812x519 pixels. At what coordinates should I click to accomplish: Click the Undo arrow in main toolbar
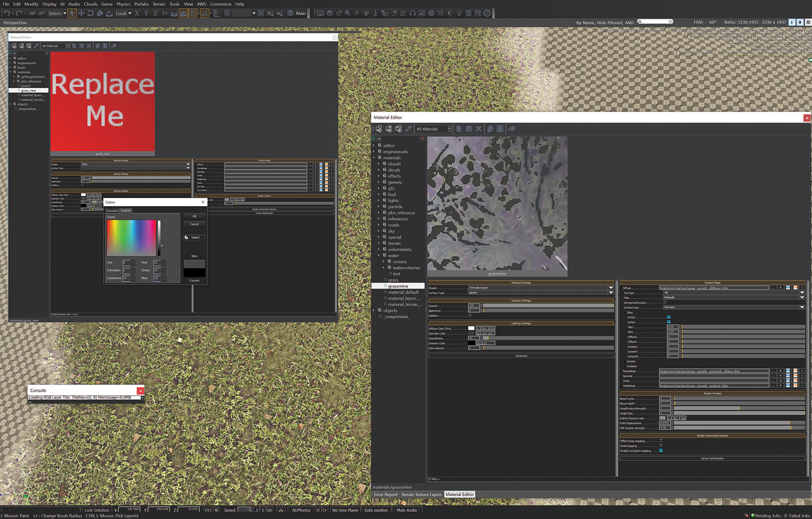[6, 13]
